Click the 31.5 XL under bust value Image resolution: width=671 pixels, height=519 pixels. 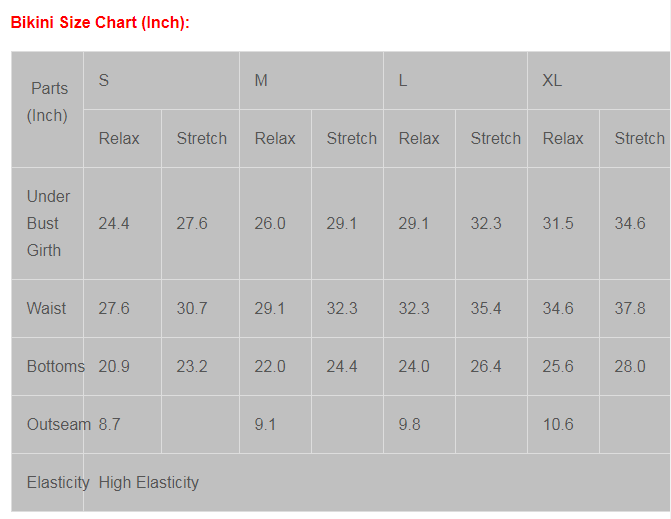[x=558, y=223]
